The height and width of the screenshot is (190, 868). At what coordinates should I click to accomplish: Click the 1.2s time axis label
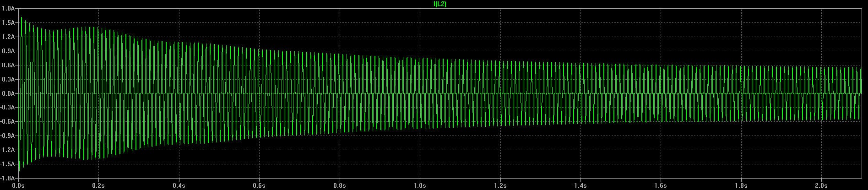(x=500, y=186)
